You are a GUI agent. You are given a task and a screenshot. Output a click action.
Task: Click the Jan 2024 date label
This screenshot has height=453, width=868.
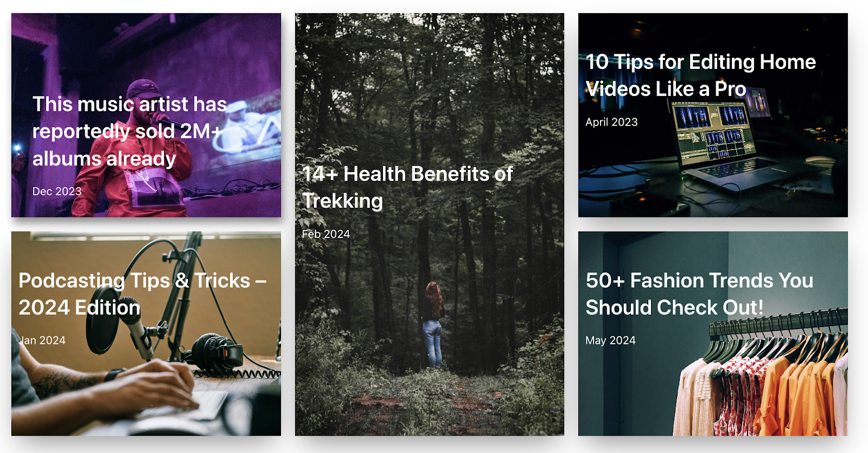point(42,340)
